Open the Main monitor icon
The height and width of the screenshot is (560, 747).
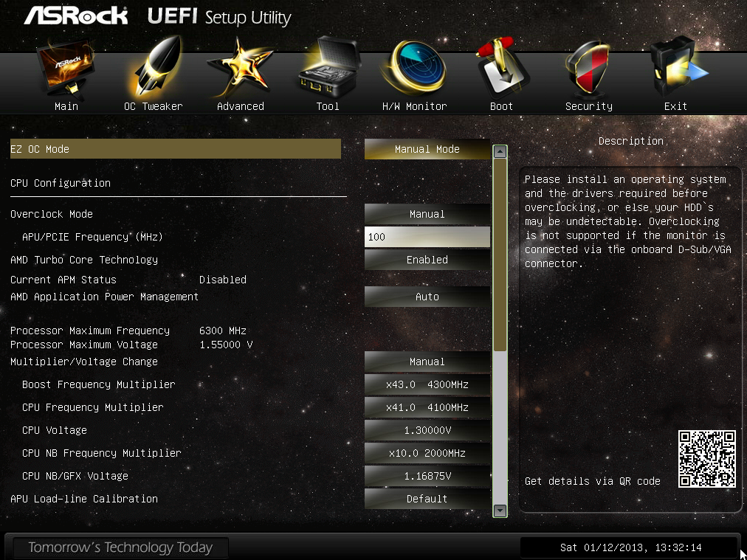(66, 69)
